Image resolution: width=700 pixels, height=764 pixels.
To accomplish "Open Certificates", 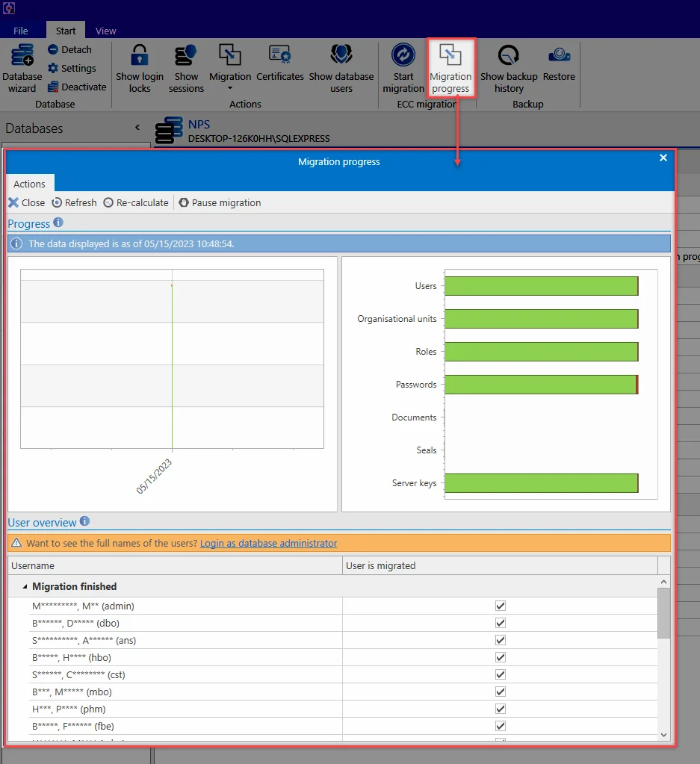I will (x=280, y=63).
